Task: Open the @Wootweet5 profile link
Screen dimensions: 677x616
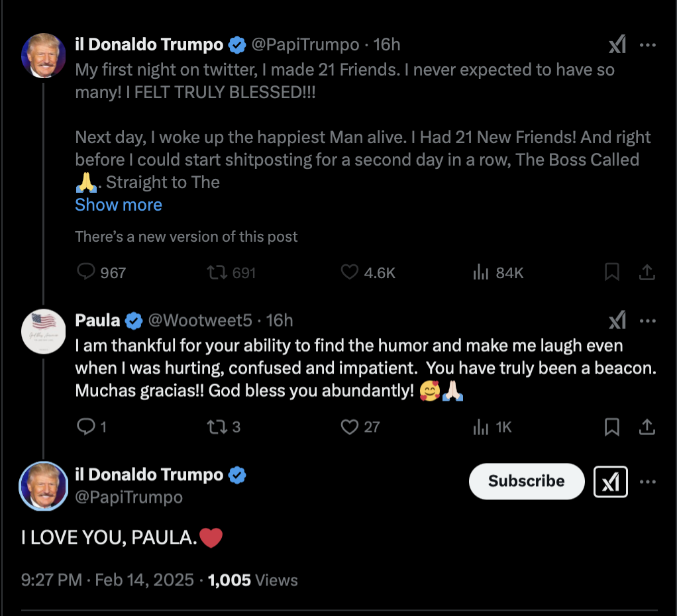Action: click(x=200, y=321)
